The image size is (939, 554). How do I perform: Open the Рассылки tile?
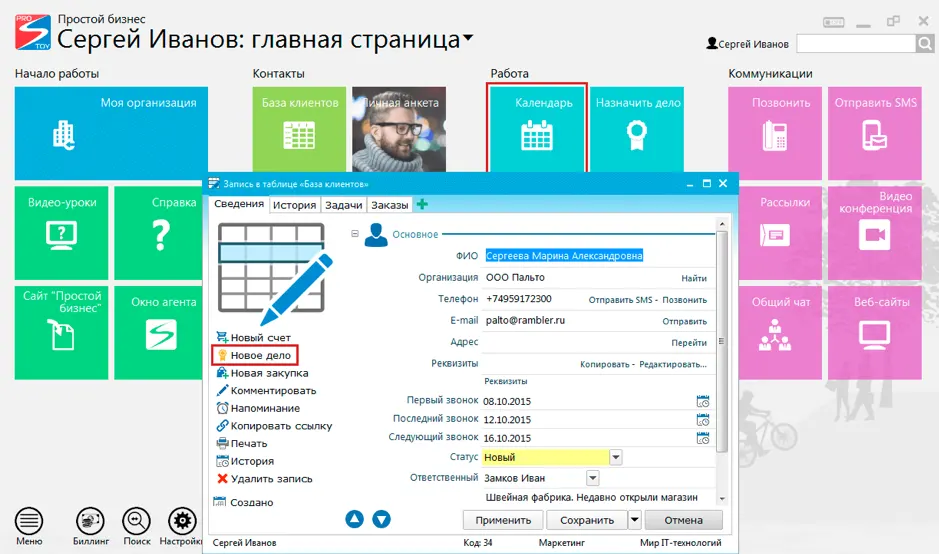(780, 233)
